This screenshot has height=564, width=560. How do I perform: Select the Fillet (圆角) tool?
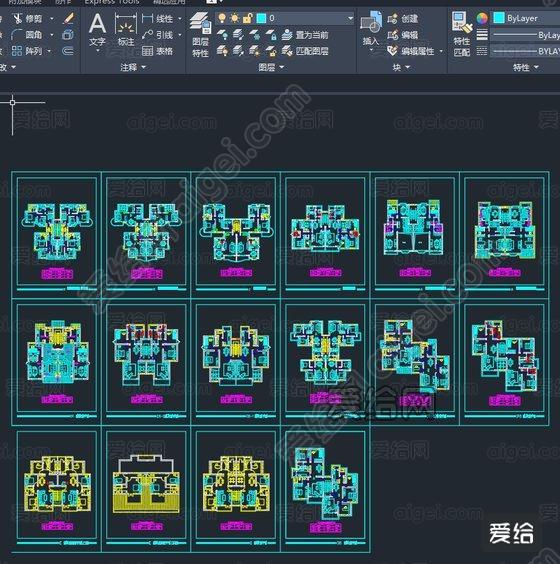coord(27,35)
